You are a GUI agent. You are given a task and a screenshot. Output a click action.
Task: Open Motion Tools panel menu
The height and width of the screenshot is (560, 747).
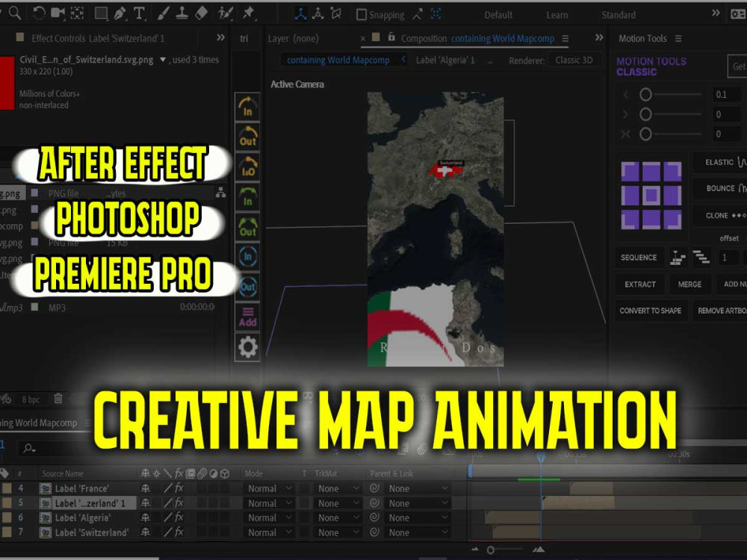click(x=678, y=38)
